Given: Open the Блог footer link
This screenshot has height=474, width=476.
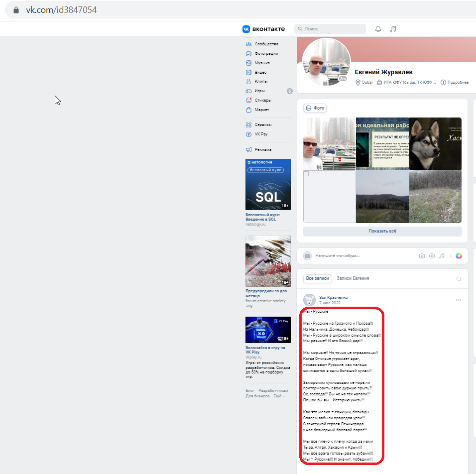Looking at the screenshot, I should (x=250, y=390).
